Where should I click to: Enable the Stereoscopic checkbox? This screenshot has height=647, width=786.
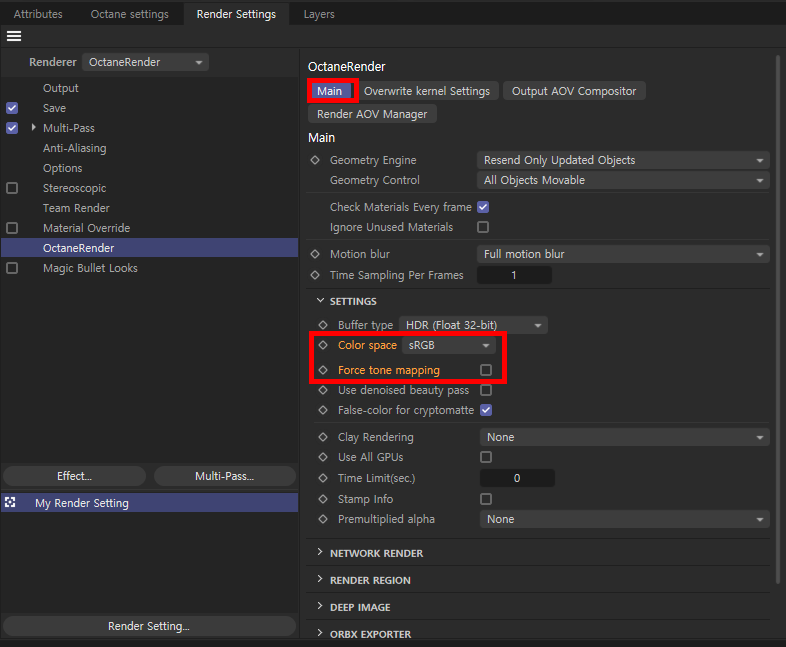click(x=12, y=188)
